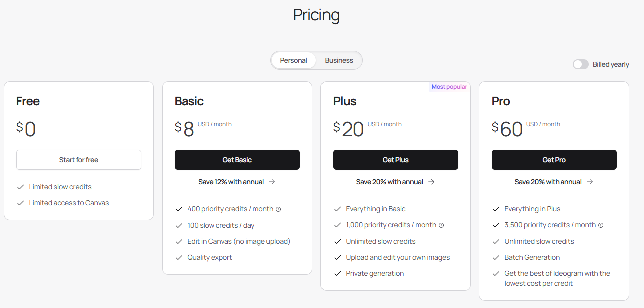Screen dimensions: 644x308
Task: Click arrow icon in Plus plan annual savings
Action: [431, 182]
